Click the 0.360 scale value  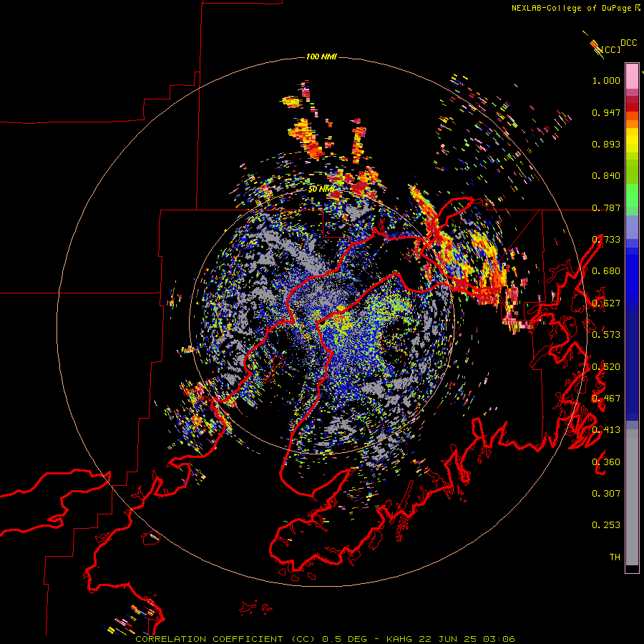click(606, 462)
